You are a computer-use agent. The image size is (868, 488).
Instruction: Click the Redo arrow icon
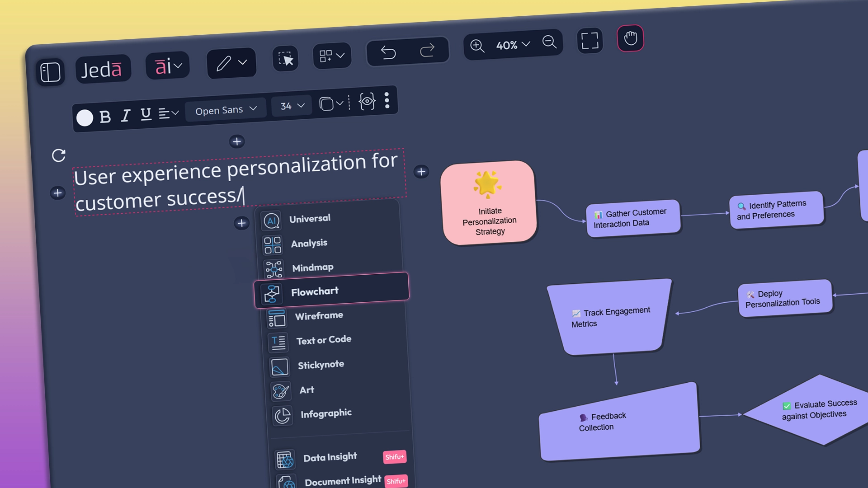click(x=427, y=50)
